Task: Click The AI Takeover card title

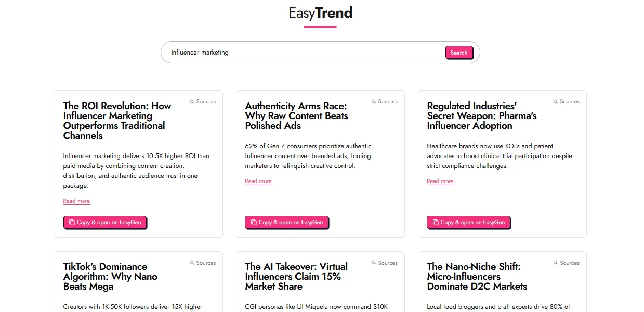Action: click(296, 277)
